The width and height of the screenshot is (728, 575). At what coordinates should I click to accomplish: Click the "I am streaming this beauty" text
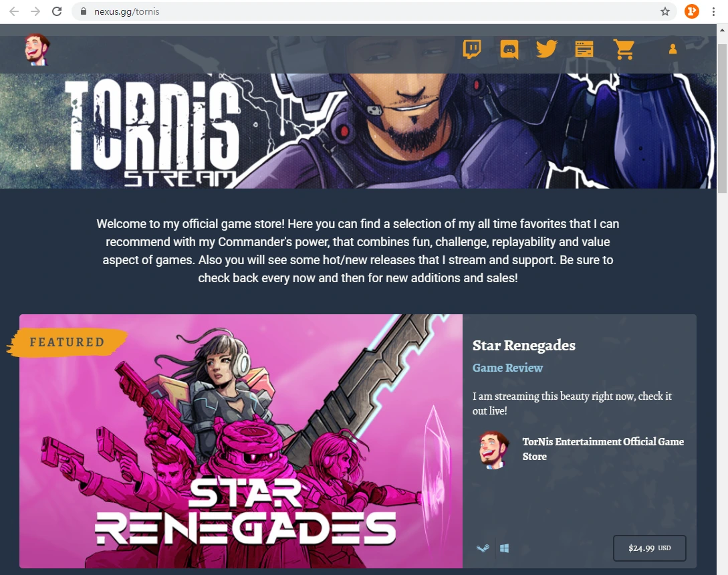572,403
